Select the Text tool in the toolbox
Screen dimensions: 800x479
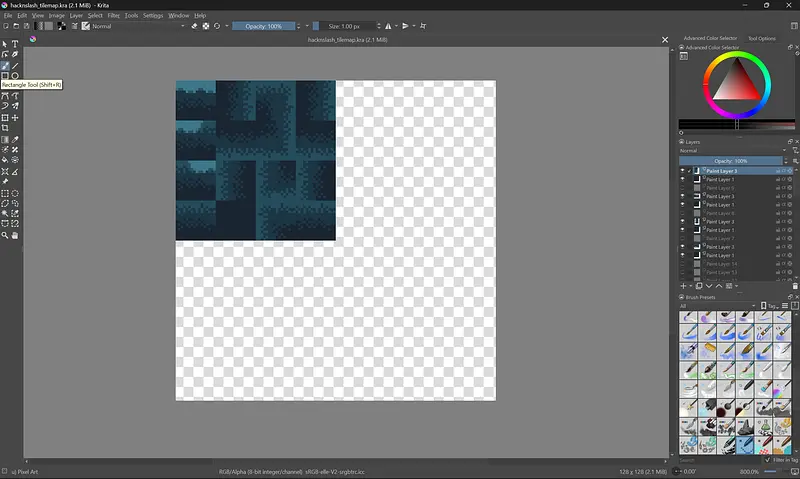pyautogui.click(x=15, y=44)
